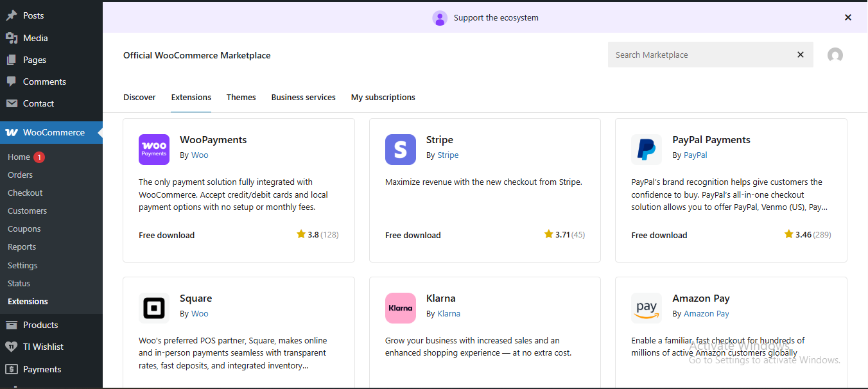Open the Business services tab
Screen dimensions: 868x389
[304, 98]
